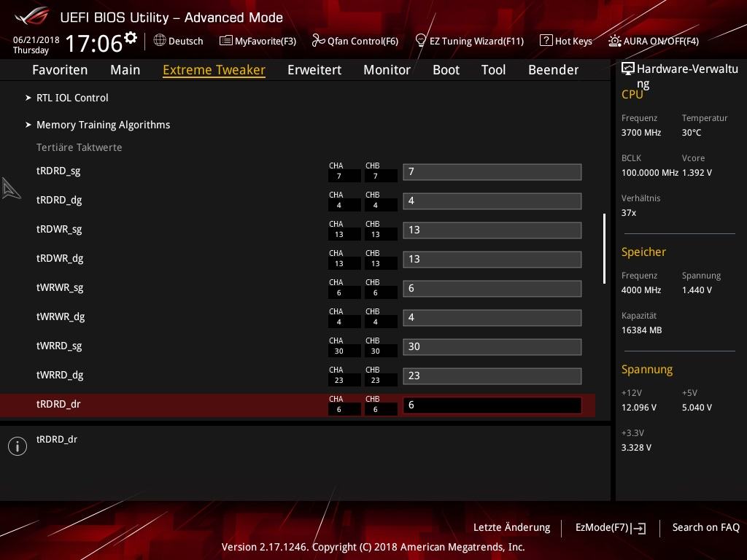Viewport: 747px width, 560px height.
Task: Click the Tertiäre Taktwerte heading
Action: tap(79, 147)
